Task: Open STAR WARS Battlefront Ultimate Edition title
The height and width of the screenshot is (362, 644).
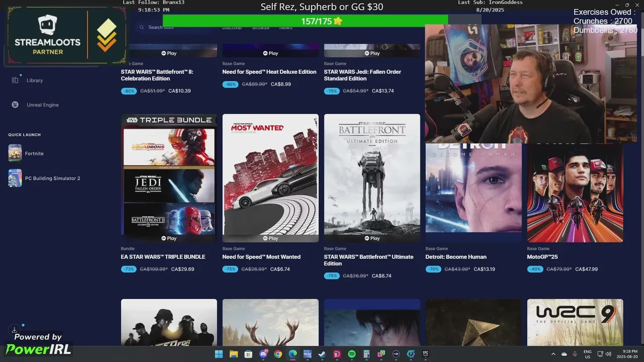Action: pos(369,260)
